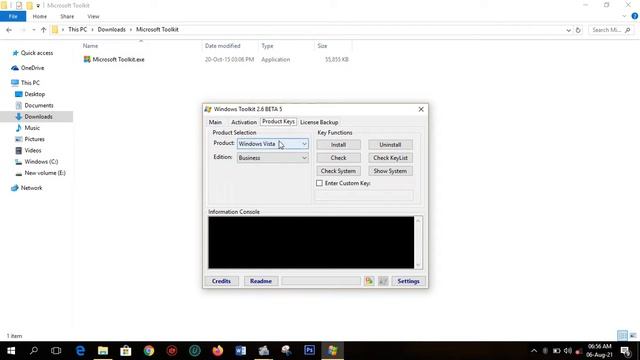Sort by the Size column header
640x360 pixels.
[x=322, y=46]
